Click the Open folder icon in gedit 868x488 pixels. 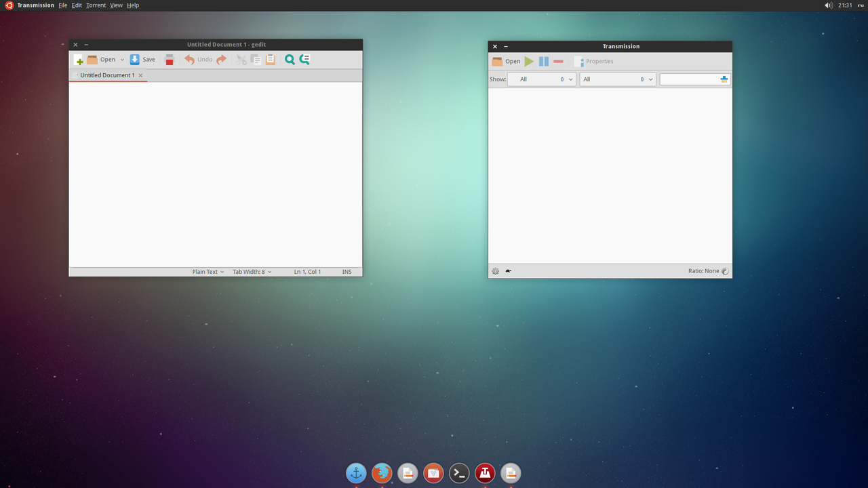point(92,60)
